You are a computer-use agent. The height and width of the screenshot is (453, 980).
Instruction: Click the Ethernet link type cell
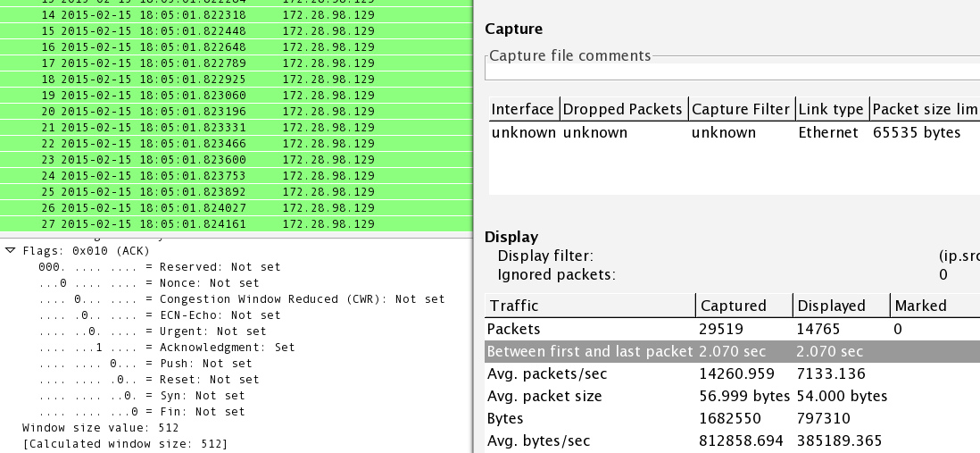[x=828, y=132]
